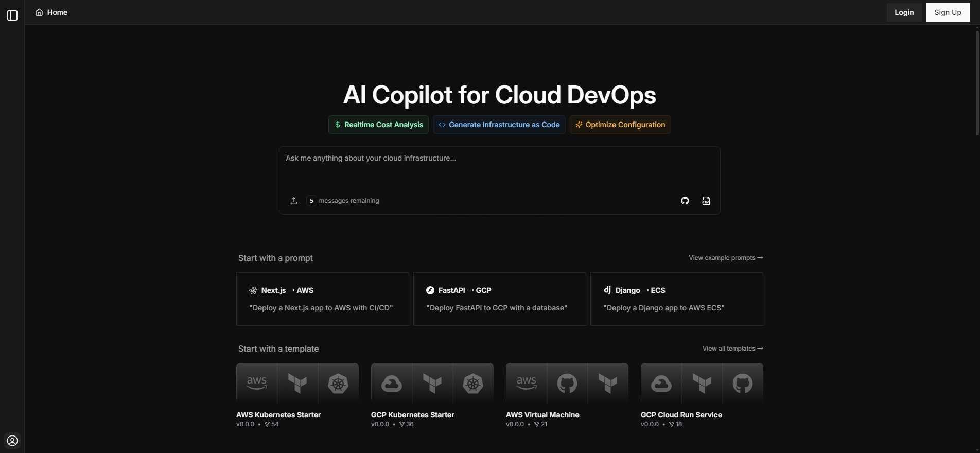Image resolution: width=980 pixels, height=453 pixels.
Task: Click "Deploy a Django app to AWS ECS" text
Action: click(x=664, y=308)
